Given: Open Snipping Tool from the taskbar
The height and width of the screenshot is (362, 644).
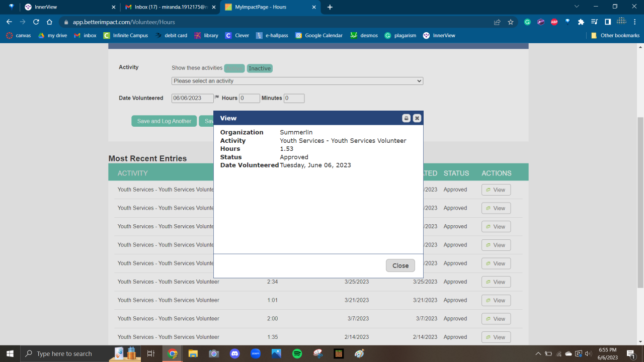Looking at the screenshot, I should 317,353.
